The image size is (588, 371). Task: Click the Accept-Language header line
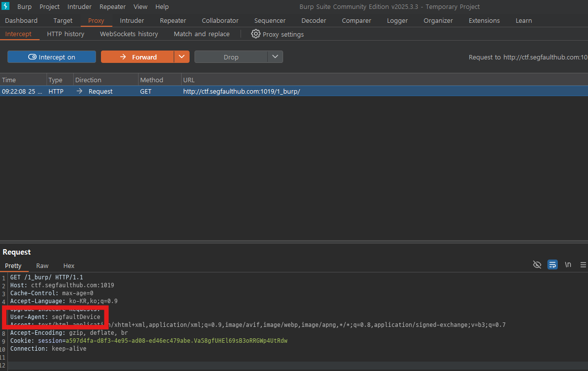point(64,301)
